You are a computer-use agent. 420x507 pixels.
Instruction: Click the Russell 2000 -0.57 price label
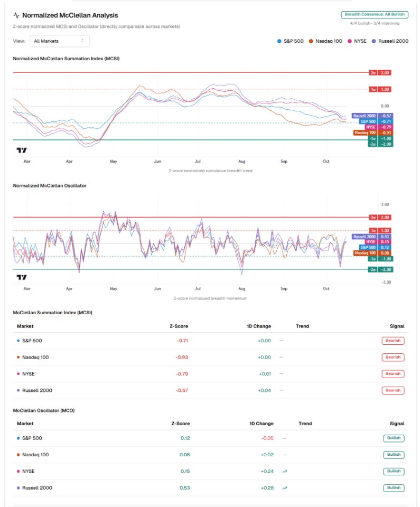(372, 116)
